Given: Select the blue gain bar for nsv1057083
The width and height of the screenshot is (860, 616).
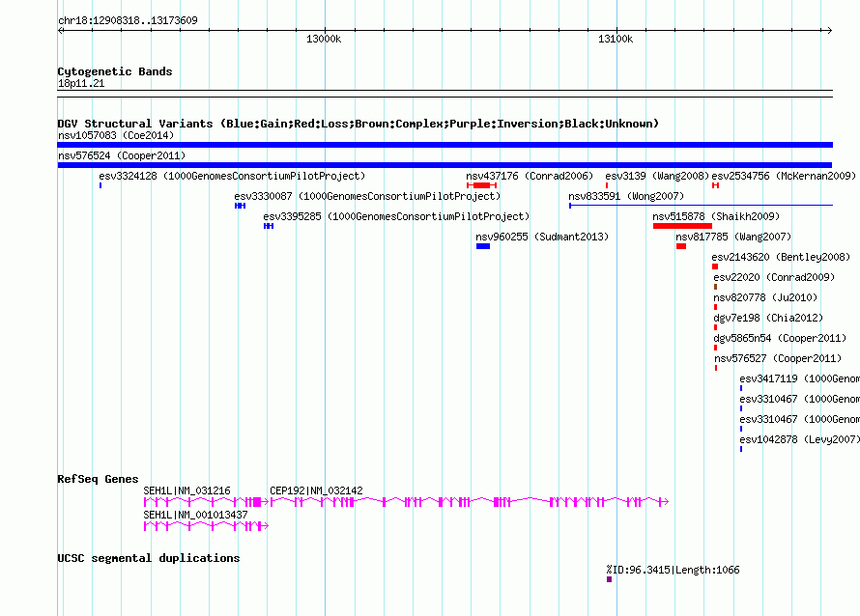Looking at the screenshot, I should coord(444,145).
